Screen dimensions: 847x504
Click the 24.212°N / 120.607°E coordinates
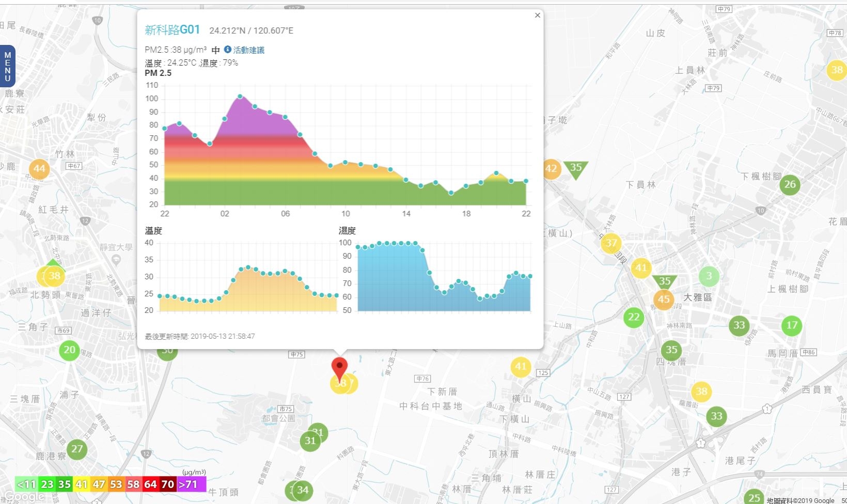point(251,30)
